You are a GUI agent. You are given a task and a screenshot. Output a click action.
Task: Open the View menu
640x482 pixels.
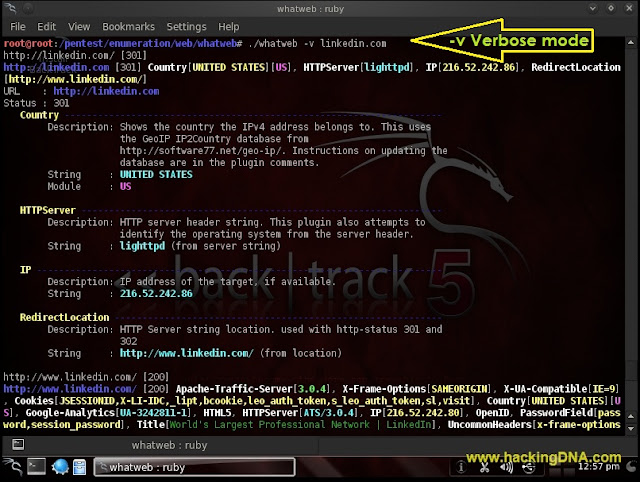pyautogui.click(x=79, y=27)
